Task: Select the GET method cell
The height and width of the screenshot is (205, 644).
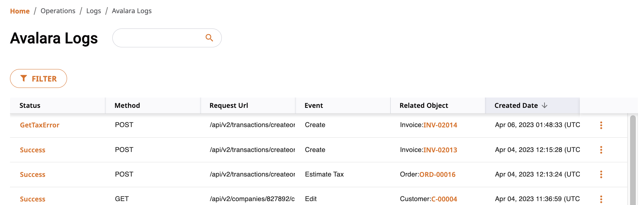Action: click(122, 199)
